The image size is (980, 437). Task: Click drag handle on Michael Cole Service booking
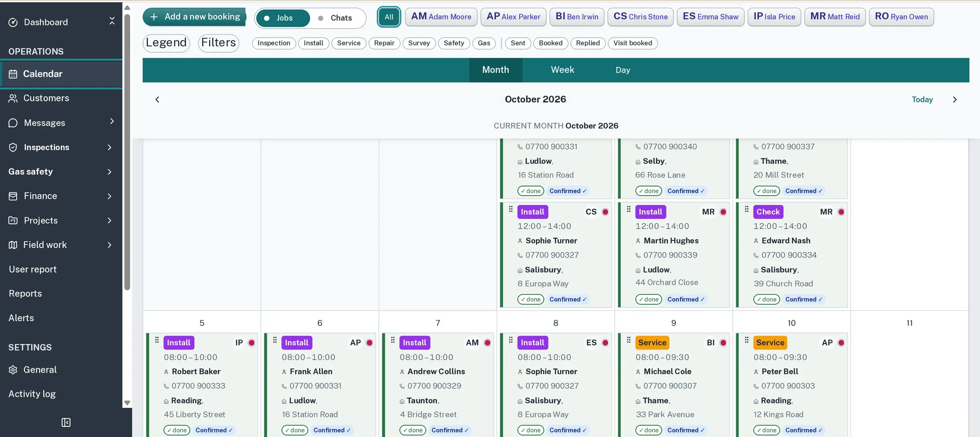pyautogui.click(x=629, y=340)
